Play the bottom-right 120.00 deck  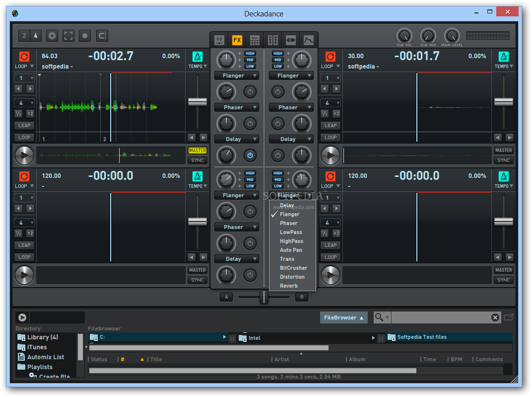(x=331, y=275)
